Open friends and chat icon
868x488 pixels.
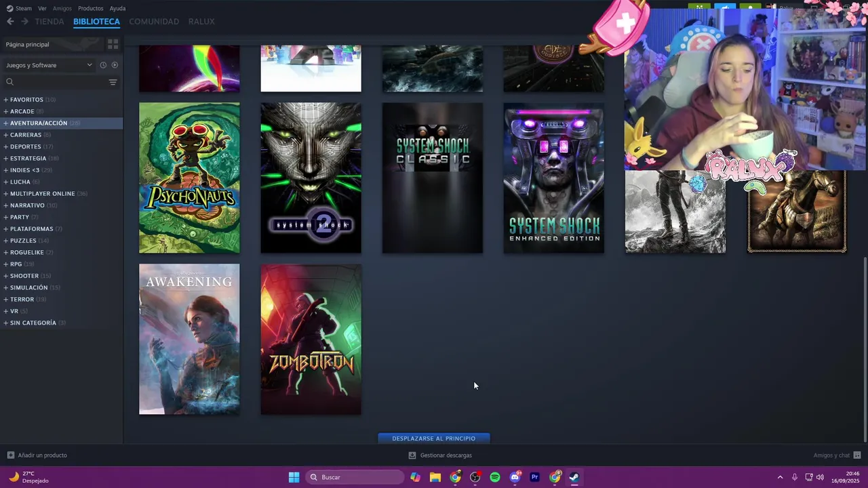click(x=857, y=455)
